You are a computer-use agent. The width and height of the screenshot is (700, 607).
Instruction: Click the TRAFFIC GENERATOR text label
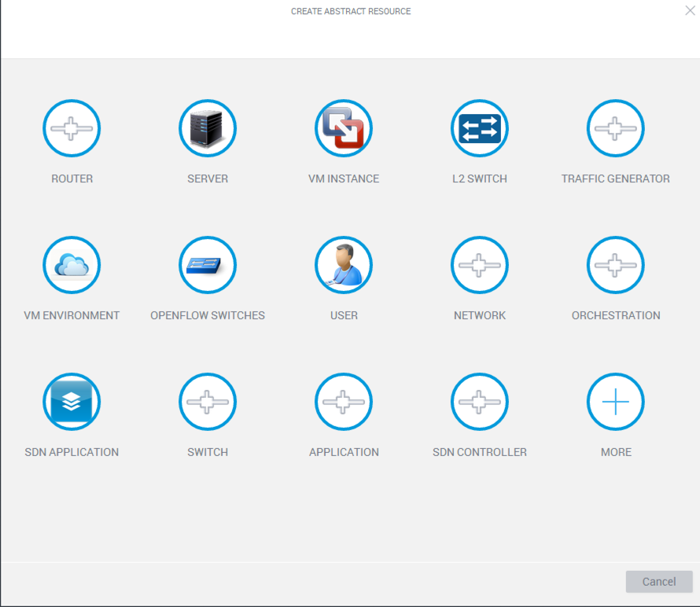point(616,178)
